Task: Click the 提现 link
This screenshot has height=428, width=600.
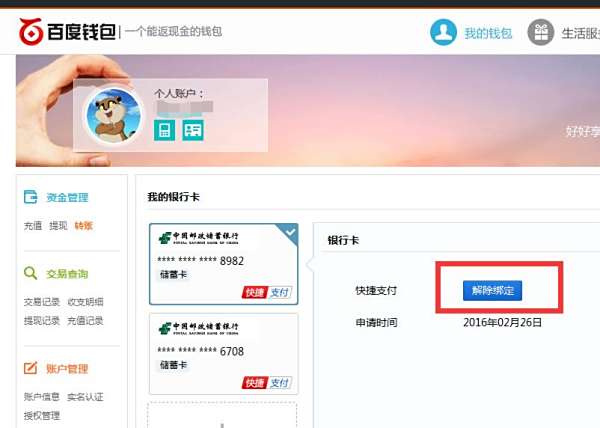Action: click(x=58, y=226)
